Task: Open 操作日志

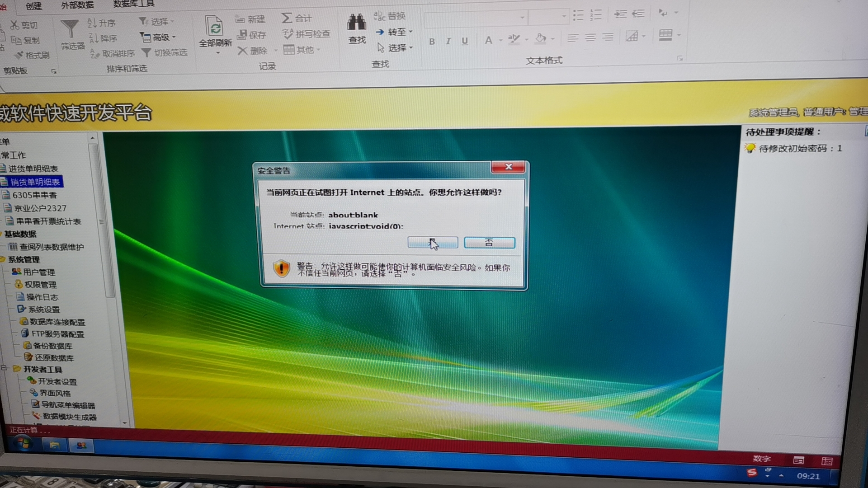Action: pos(42,297)
